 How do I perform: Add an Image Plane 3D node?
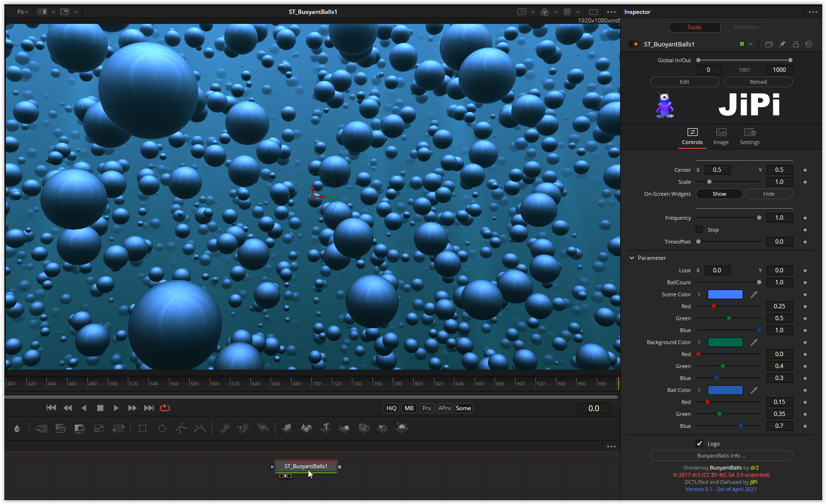287,428
